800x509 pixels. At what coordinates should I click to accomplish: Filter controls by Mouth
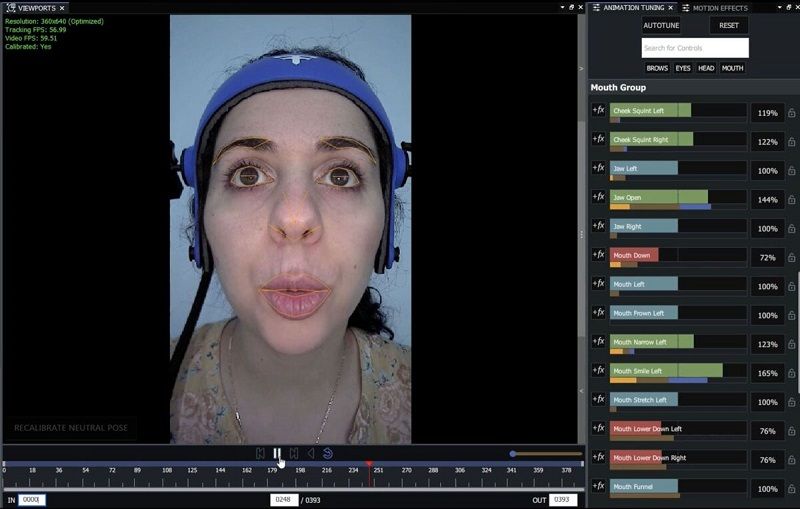(732, 68)
